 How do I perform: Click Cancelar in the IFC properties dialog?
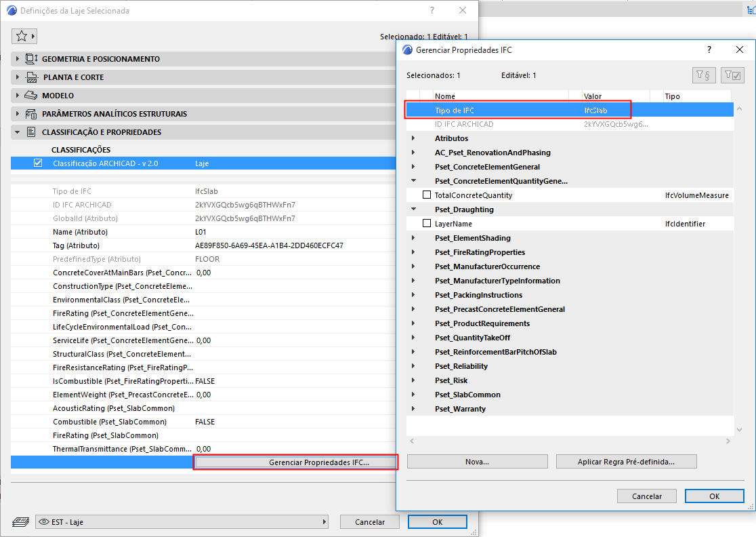point(647,496)
